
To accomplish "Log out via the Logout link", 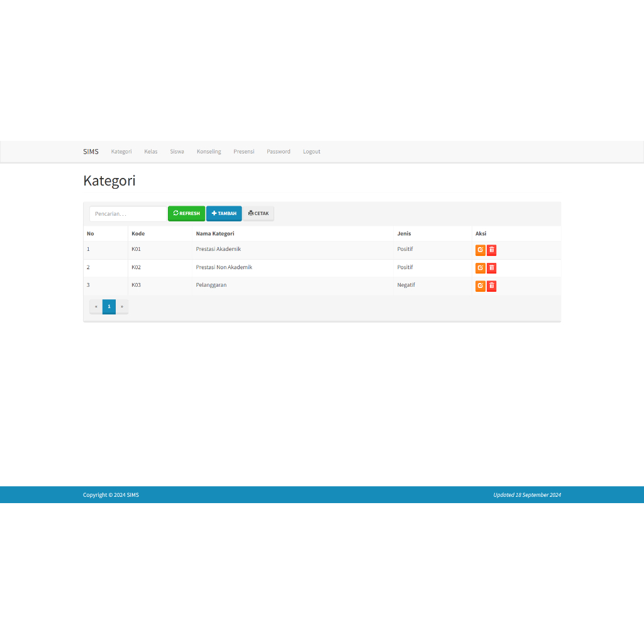I will (311, 151).
